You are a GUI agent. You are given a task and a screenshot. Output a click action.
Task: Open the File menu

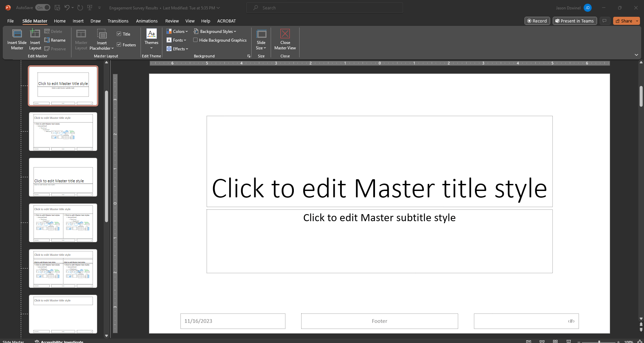pyautogui.click(x=10, y=21)
